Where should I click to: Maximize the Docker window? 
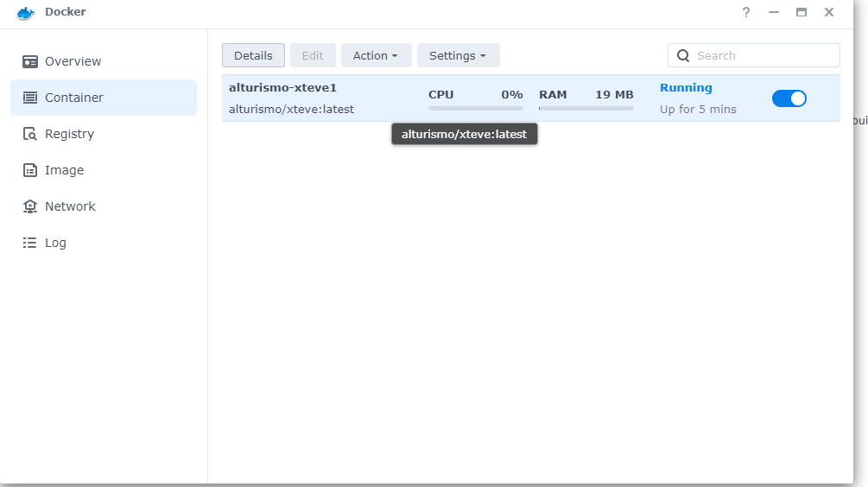(801, 12)
